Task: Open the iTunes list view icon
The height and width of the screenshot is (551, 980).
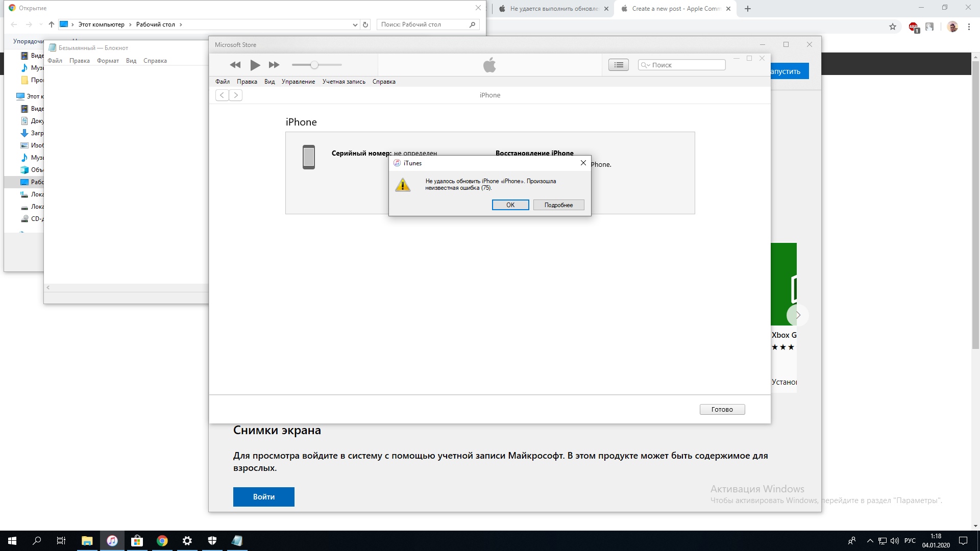Action: point(618,65)
